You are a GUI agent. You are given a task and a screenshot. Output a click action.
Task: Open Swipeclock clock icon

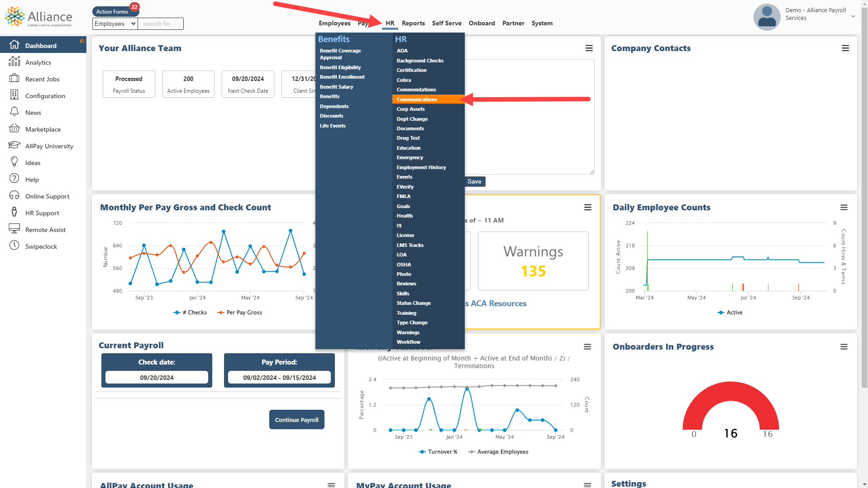click(x=14, y=246)
